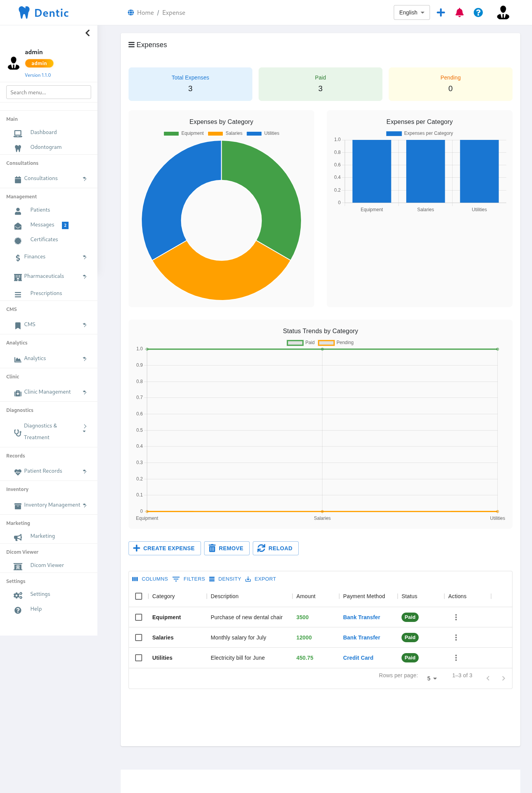Toggle the select-all header checkbox

[139, 596]
